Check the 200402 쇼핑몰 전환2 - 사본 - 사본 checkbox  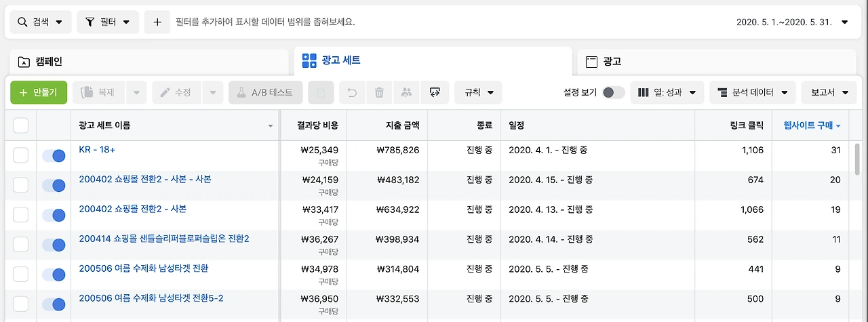click(x=20, y=185)
